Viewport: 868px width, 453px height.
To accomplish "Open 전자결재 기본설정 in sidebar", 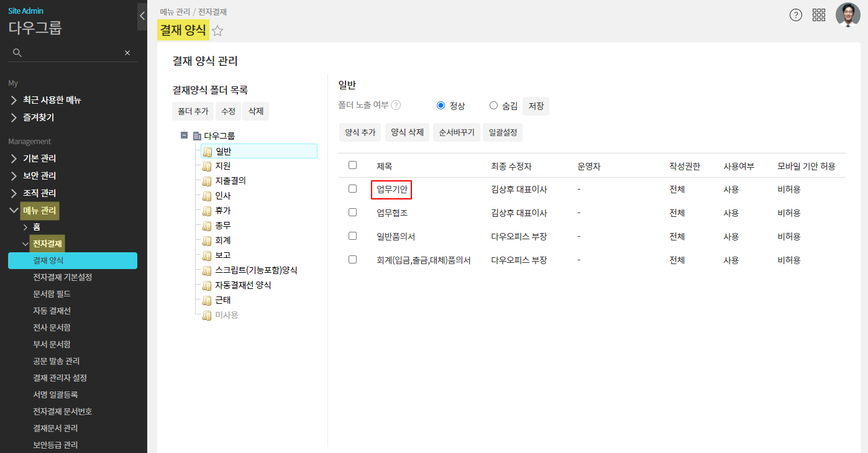I will (62, 277).
